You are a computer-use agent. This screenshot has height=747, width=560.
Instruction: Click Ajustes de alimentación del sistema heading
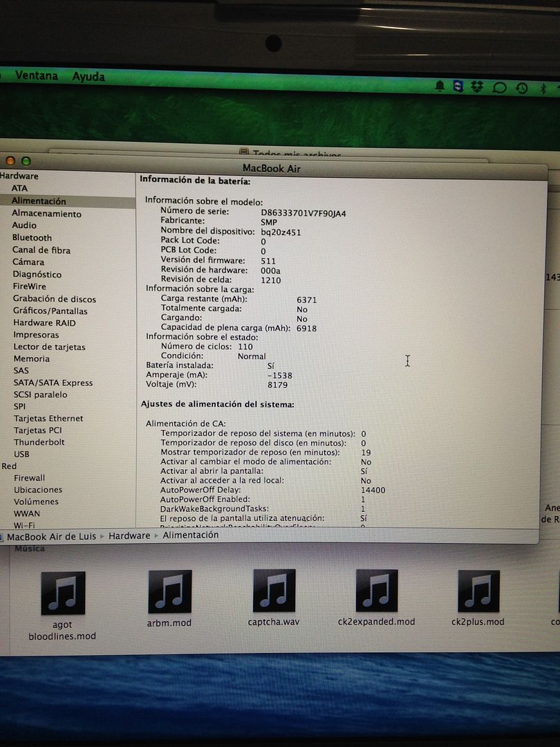(217, 405)
